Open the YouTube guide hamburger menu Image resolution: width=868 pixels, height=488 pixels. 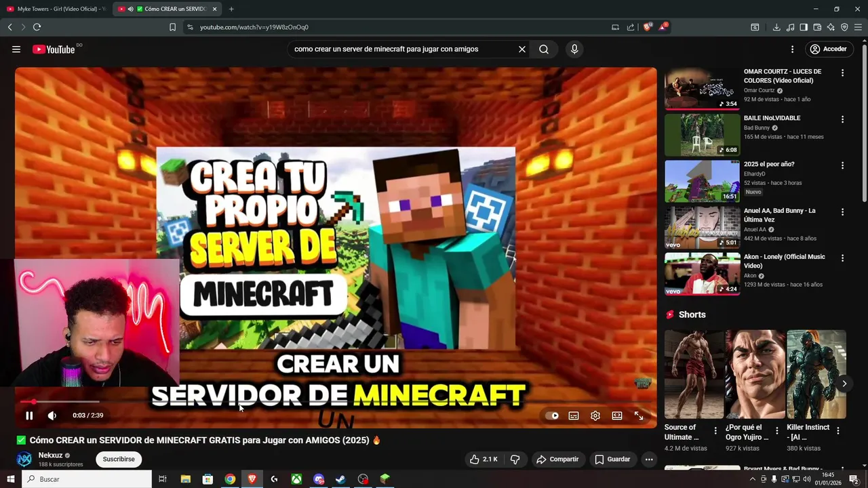pyautogui.click(x=16, y=49)
